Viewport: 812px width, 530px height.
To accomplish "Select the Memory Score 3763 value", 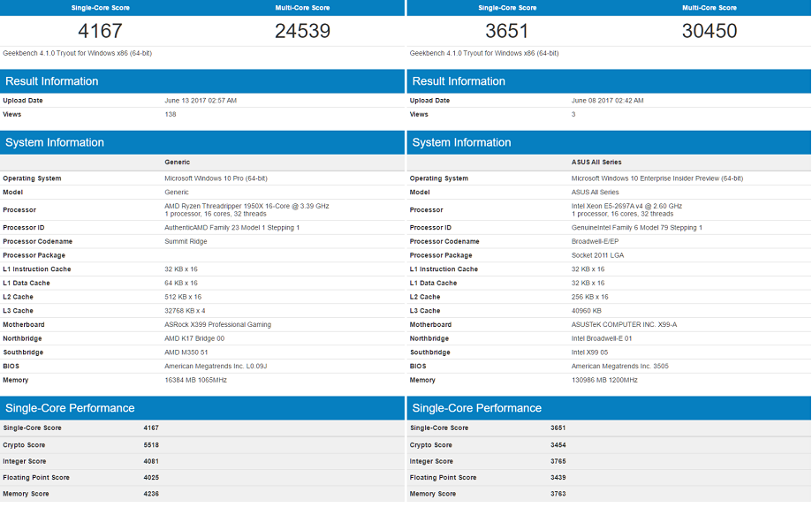I will click(x=558, y=494).
